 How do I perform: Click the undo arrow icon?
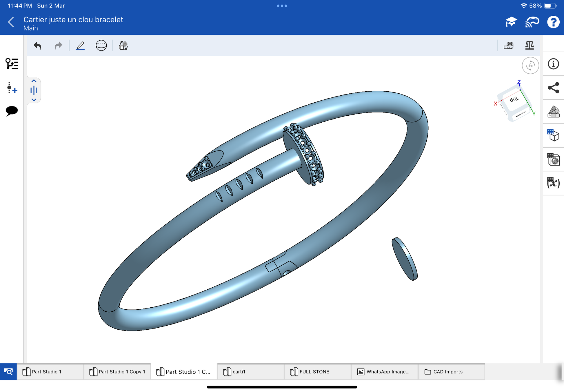point(37,46)
